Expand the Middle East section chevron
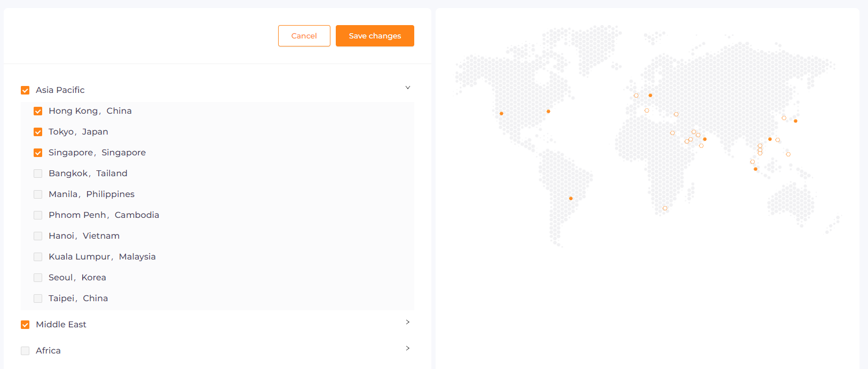The height and width of the screenshot is (369, 868). (x=408, y=322)
